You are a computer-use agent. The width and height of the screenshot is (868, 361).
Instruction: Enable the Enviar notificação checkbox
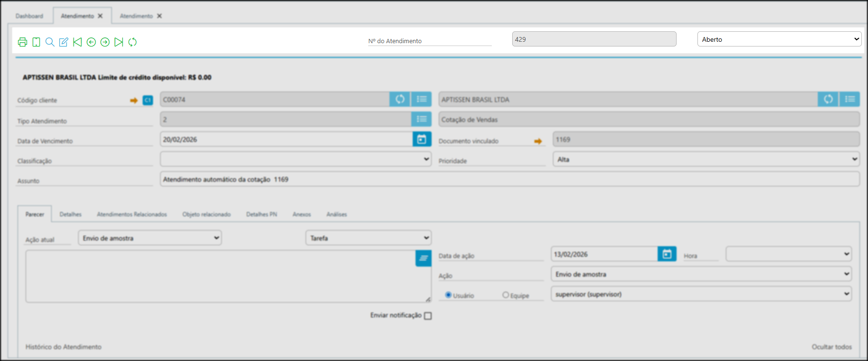coord(428,316)
